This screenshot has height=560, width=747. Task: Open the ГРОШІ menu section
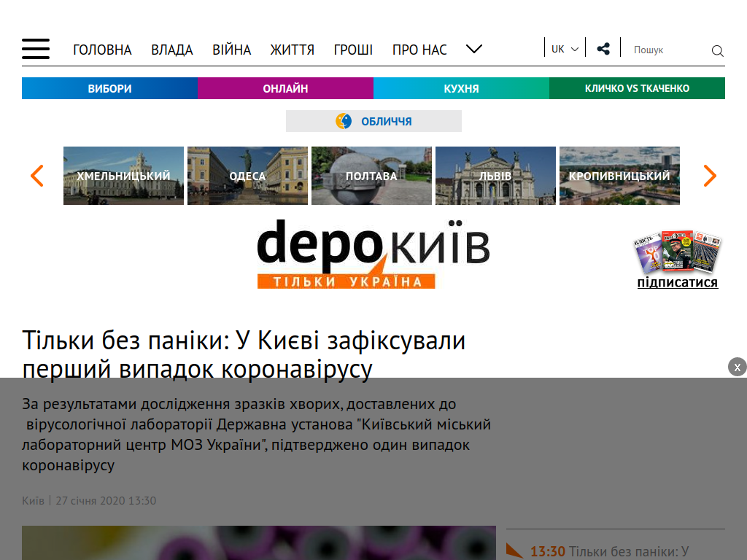(x=353, y=50)
